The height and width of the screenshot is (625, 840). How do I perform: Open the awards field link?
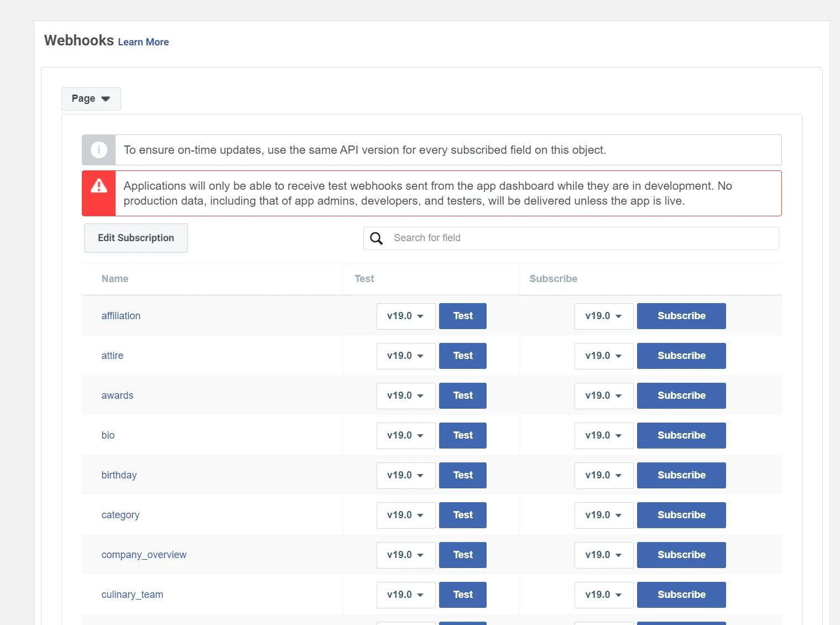pos(117,395)
